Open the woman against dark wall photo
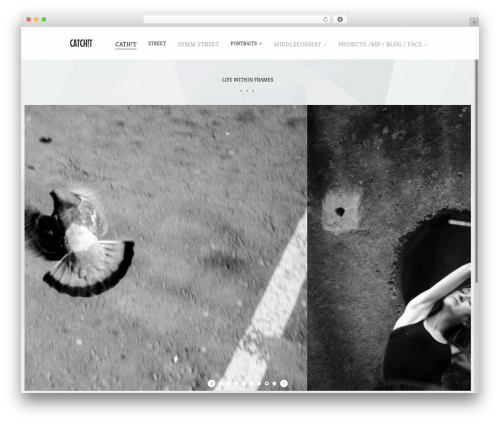The height and width of the screenshot is (423, 500). [x=389, y=248]
